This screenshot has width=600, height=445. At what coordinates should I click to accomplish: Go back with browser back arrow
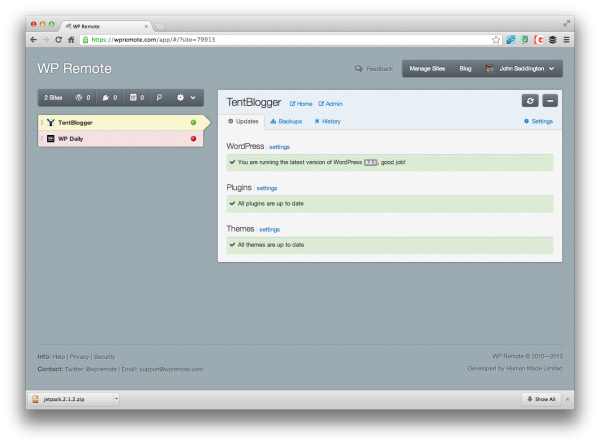(34, 39)
